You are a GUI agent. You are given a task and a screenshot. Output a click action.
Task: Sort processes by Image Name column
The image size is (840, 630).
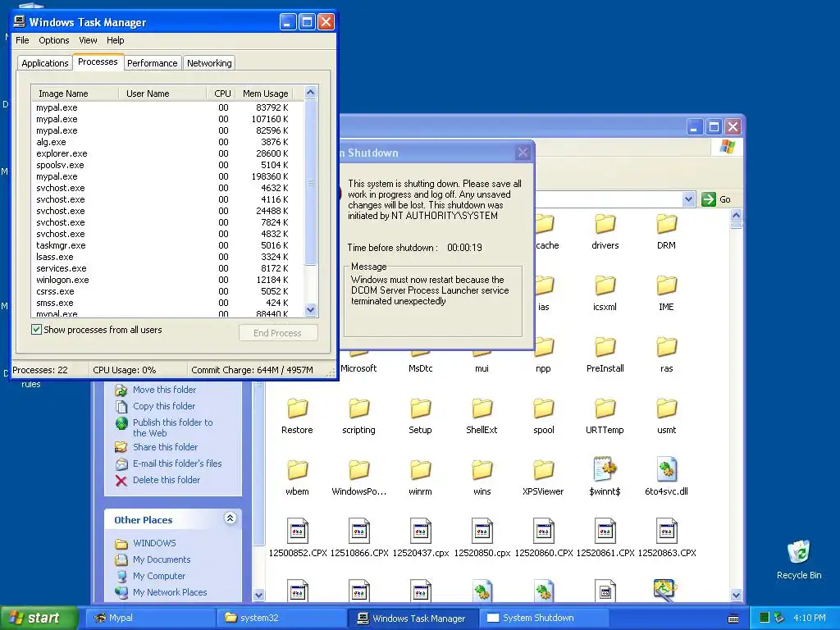coord(75,94)
